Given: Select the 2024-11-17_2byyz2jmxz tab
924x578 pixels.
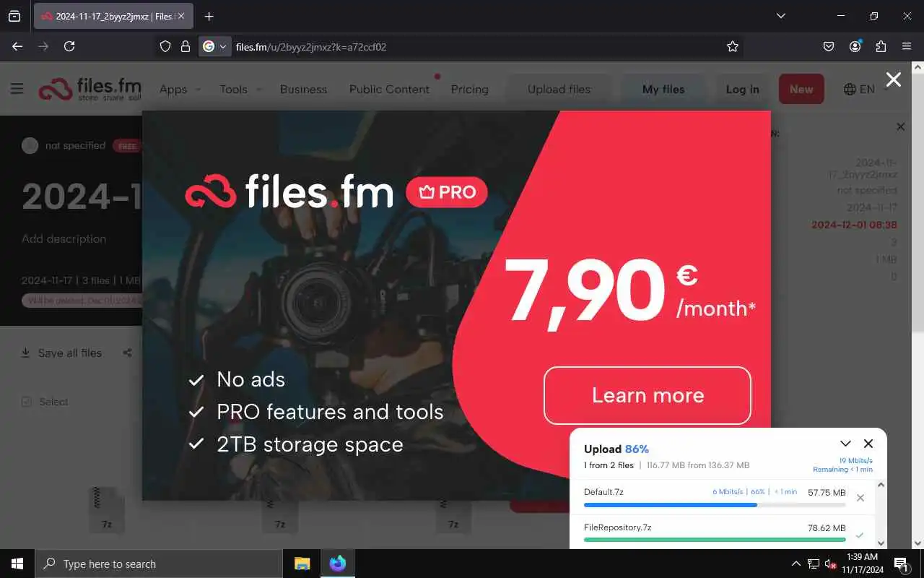Looking at the screenshot, I should pyautogui.click(x=113, y=16).
